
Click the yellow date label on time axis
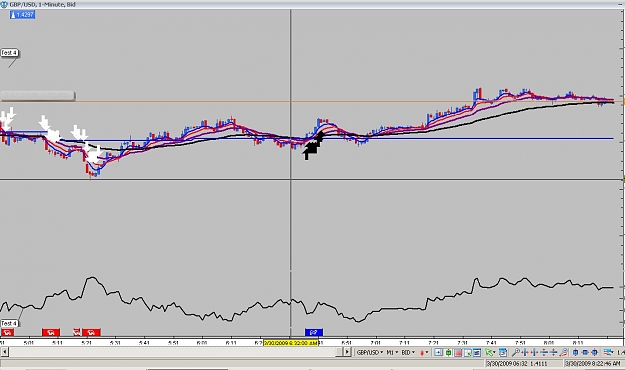tap(291, 343)
